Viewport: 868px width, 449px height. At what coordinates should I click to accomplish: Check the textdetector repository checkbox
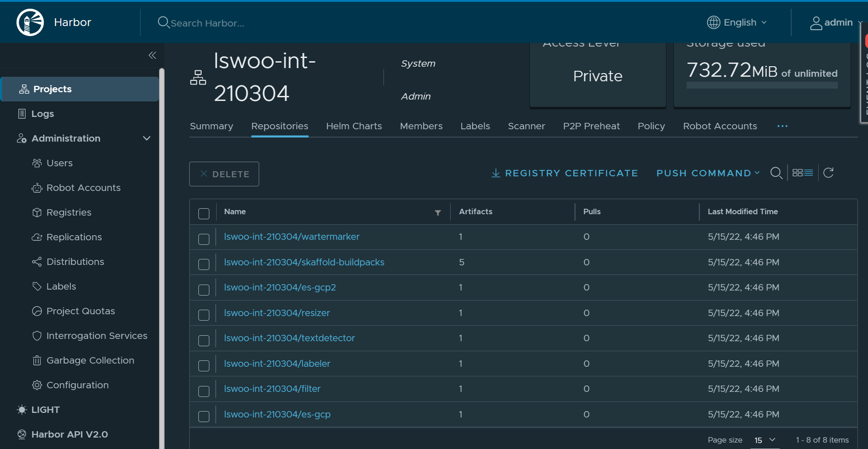pyautogui.click(x=204, y=340)
